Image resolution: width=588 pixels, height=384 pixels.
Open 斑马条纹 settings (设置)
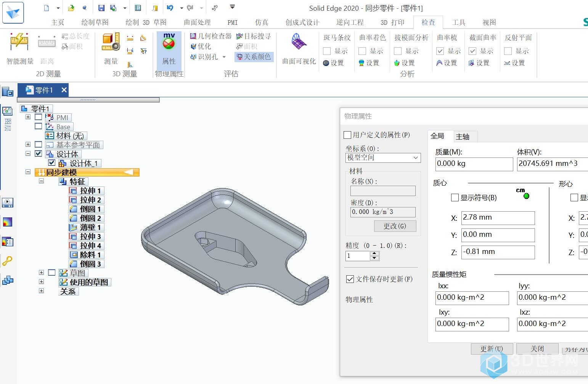(333, 63)
